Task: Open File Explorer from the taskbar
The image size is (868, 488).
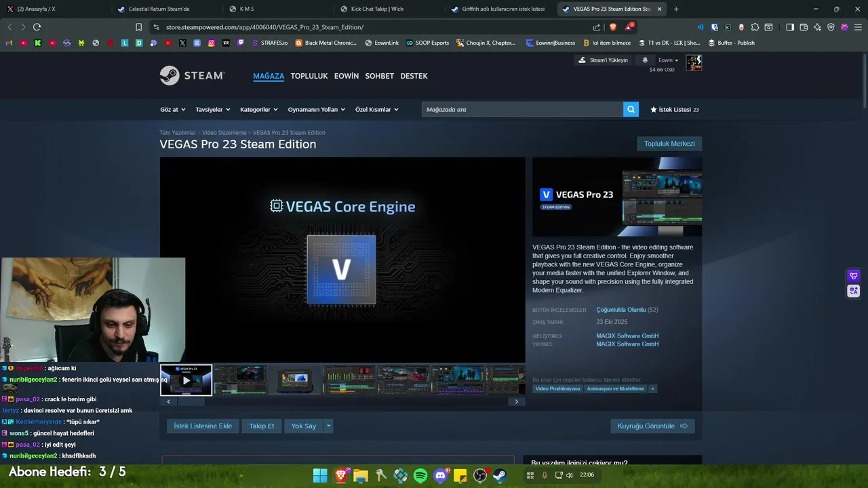Action: point(360,475)
